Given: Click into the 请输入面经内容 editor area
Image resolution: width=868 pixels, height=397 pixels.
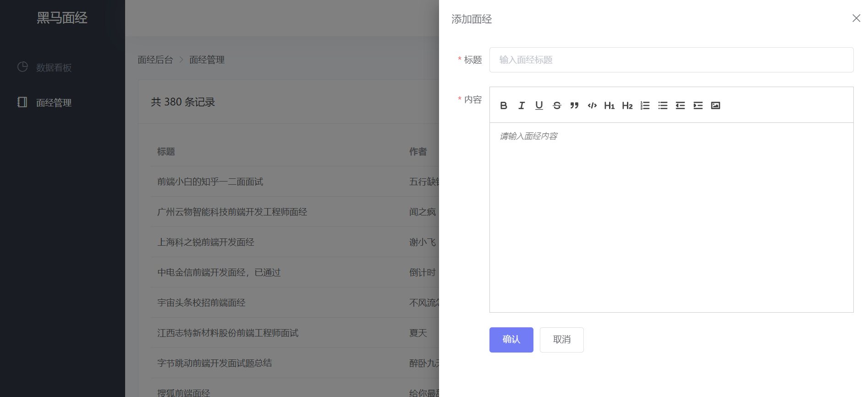Looking at the screenshot, I should pos(671,217).
